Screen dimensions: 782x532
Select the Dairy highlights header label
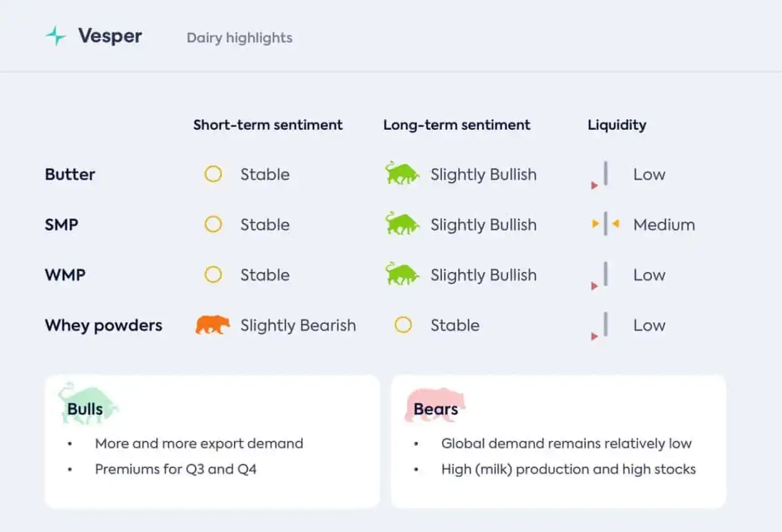point(240,38)
